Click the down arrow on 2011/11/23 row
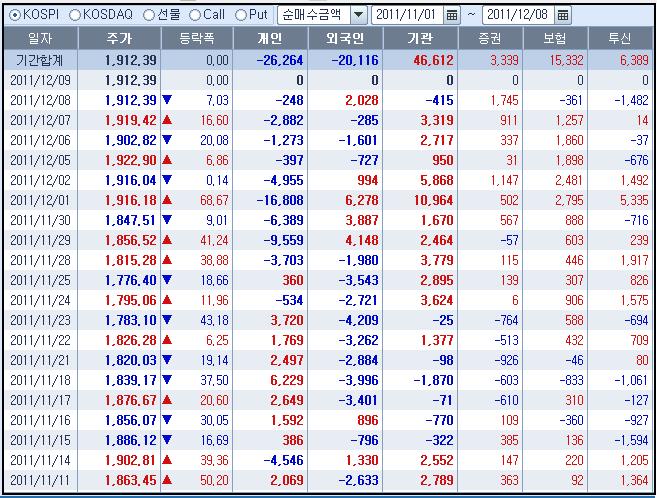The image size is (657, 498). pos(167,320)
